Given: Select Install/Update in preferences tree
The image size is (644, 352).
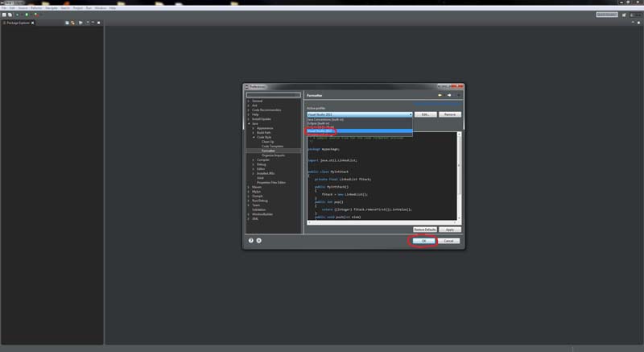Looking at the screenshot, I should point(262,119).
